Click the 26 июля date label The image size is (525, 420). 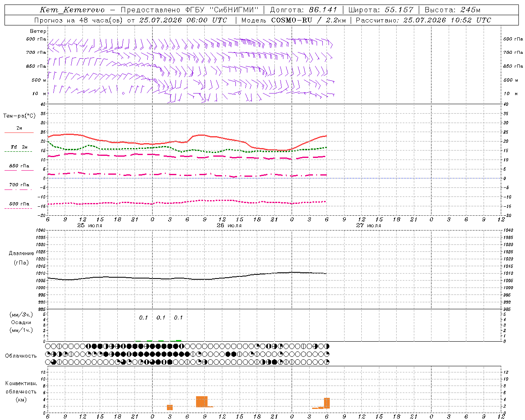point(229,226)
